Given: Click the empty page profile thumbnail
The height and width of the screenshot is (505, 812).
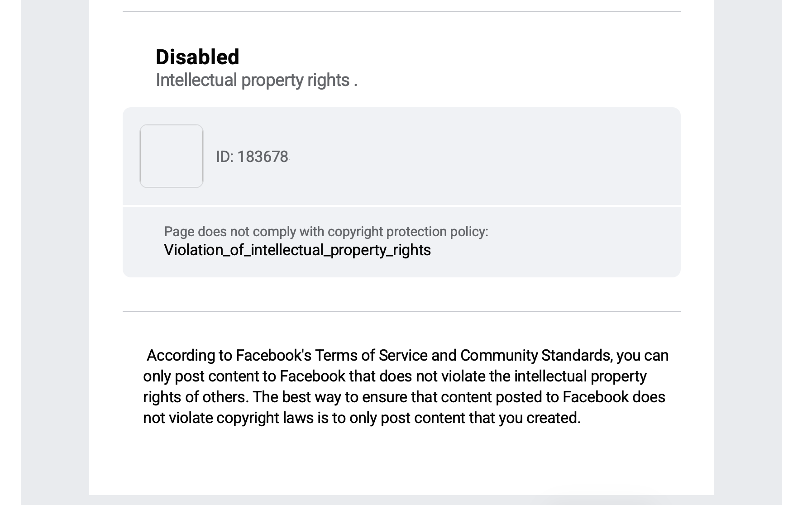Looking at the screenshot, I should [172, 156].
